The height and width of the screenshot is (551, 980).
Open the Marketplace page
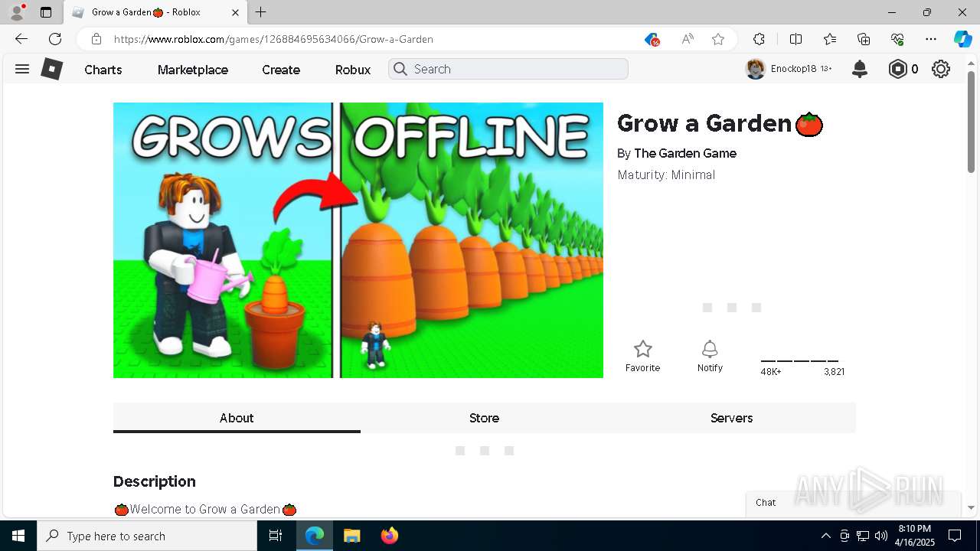193,70
